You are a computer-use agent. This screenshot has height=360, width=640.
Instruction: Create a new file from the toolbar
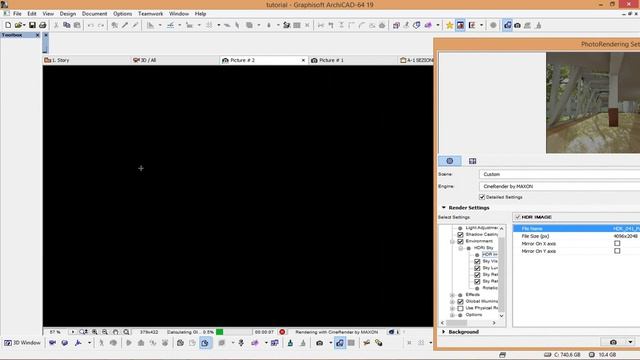(x=8, y=25)
